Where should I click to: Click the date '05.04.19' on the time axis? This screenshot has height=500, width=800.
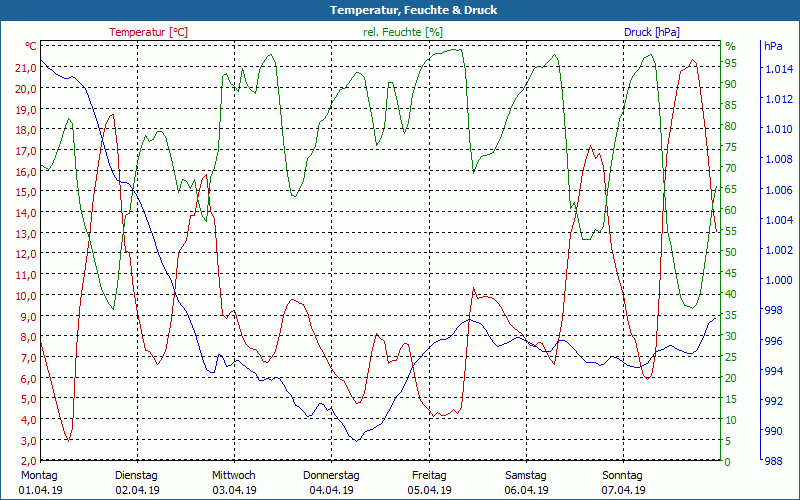click(x=429, y=490)
